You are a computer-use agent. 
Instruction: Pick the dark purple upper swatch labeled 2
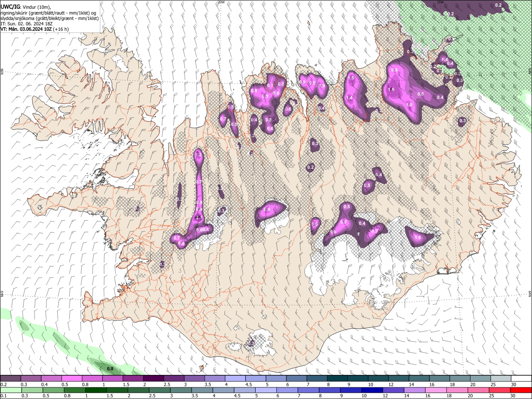pos(153,379)
